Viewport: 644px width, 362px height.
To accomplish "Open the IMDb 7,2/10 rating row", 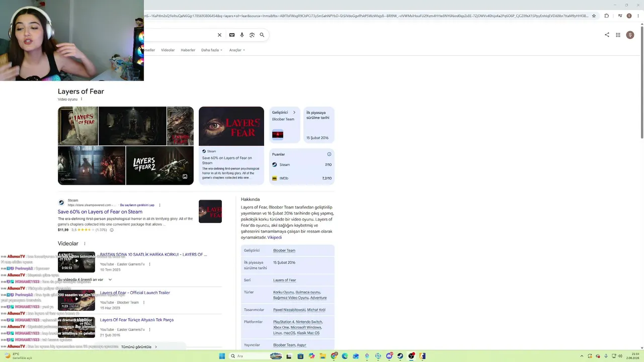I will point(302,178).
